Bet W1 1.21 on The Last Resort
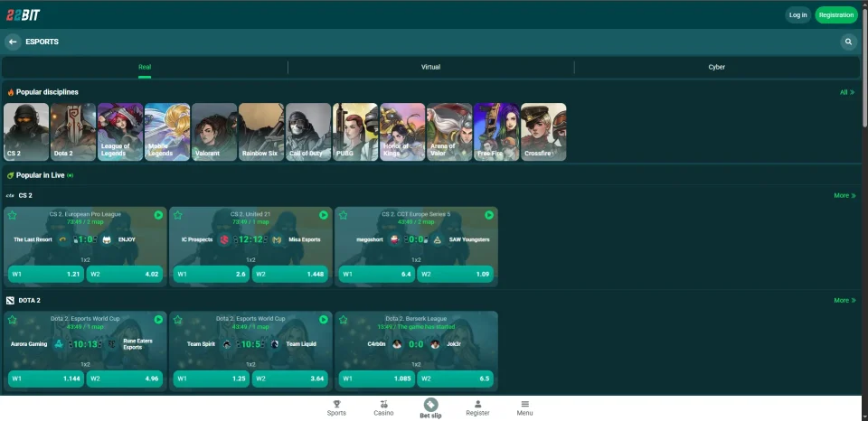 (x=46, y=274)
